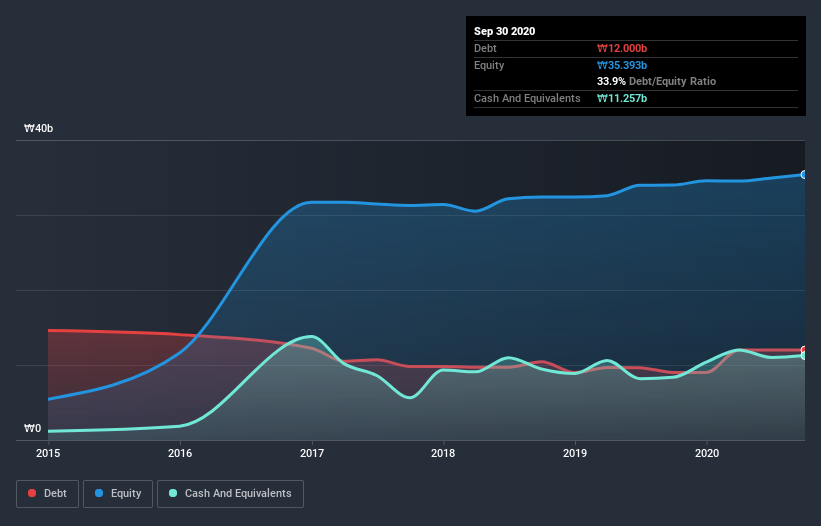Click the 2016 x-axis label
Viewport: 821px width, 526px height.
[x=180, y=453]
